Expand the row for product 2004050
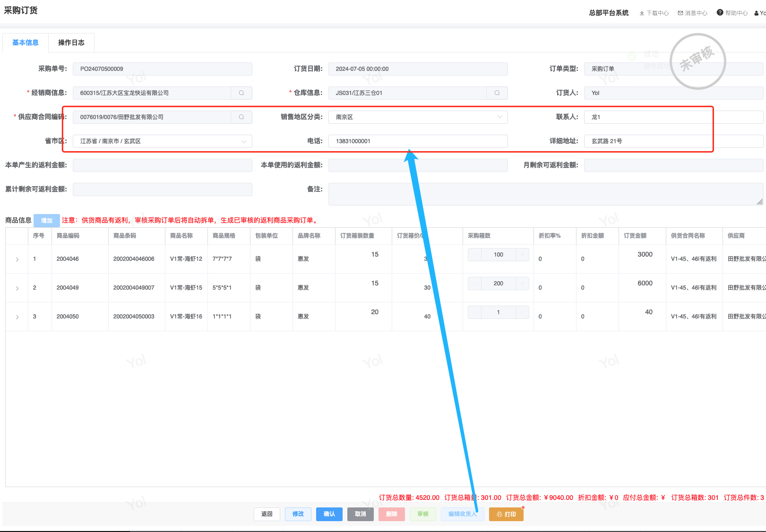 pos(17,317)
